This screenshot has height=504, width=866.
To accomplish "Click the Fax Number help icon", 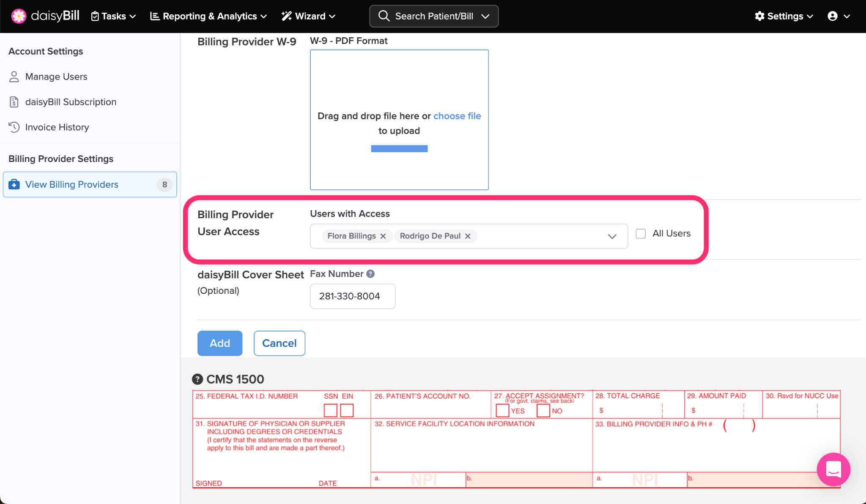I will [370, 274].
